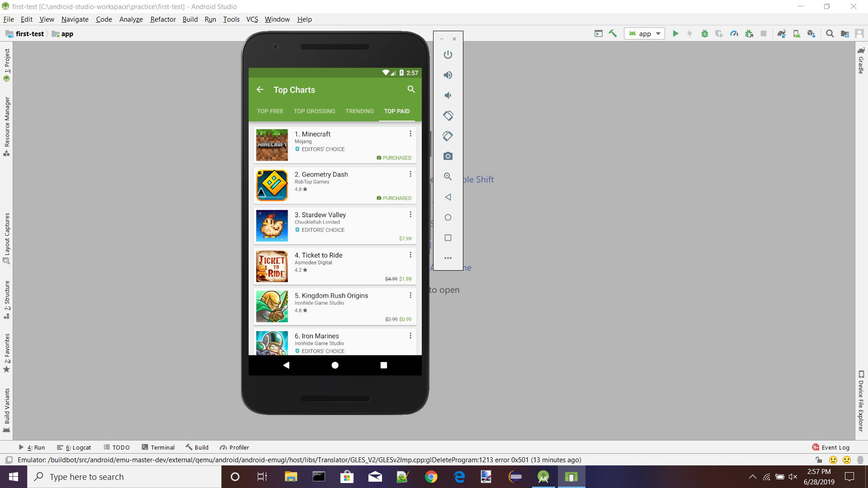Open Stardew Valley $7.99 listing
The width and height of the screenshot is (868, 488).
click(x=335, y=225)
